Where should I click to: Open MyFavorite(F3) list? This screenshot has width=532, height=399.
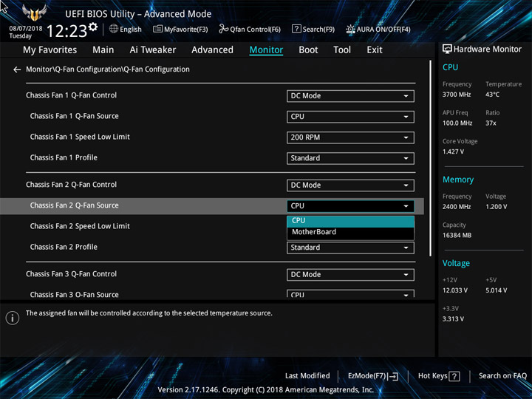tap(180, 29)
